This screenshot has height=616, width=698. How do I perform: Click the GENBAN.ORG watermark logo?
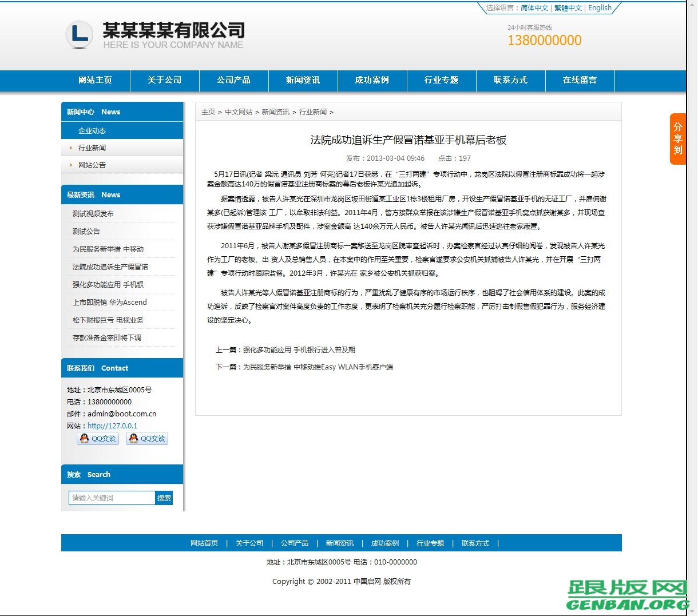(627, 595)
